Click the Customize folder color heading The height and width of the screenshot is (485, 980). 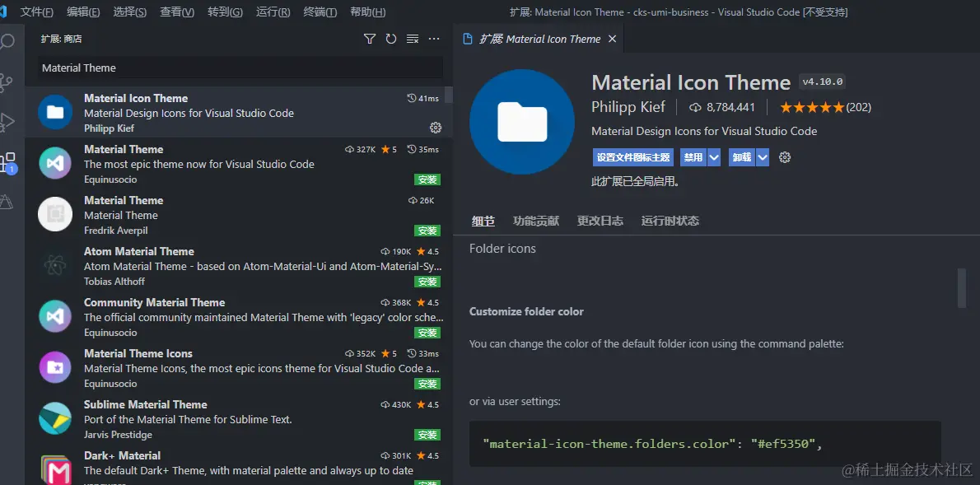pos(526,311)
